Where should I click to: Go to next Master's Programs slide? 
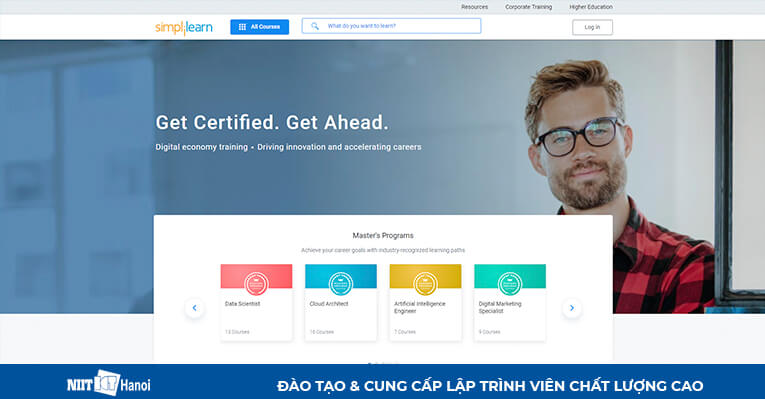coord(572,308)
